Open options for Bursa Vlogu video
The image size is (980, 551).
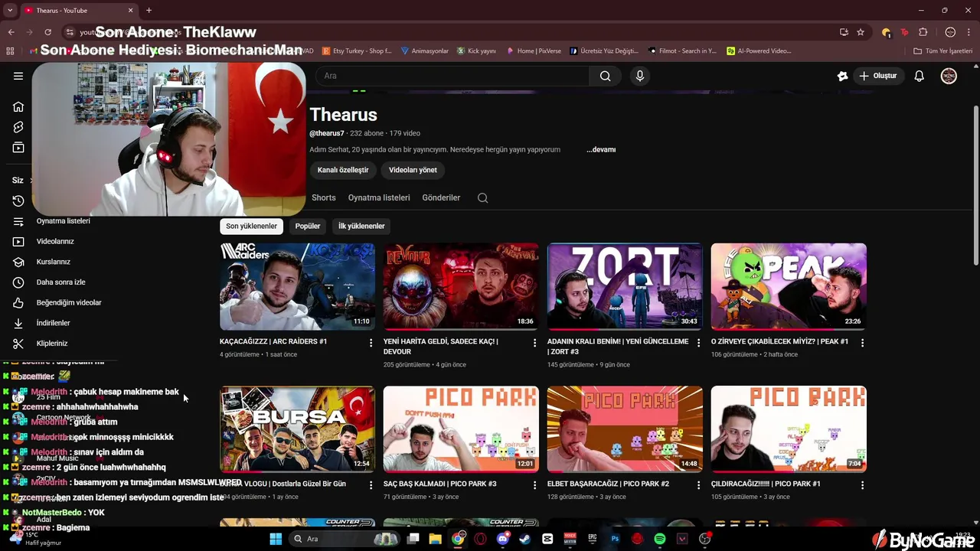click(371, 485)
